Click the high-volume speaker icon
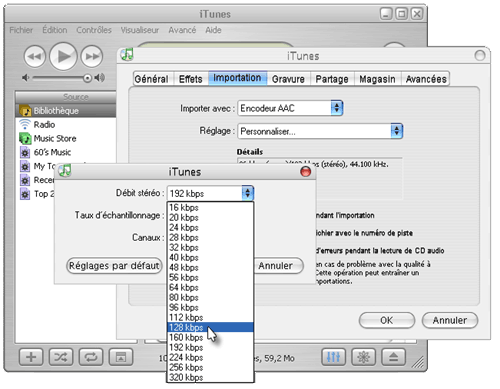 [100, 78]
